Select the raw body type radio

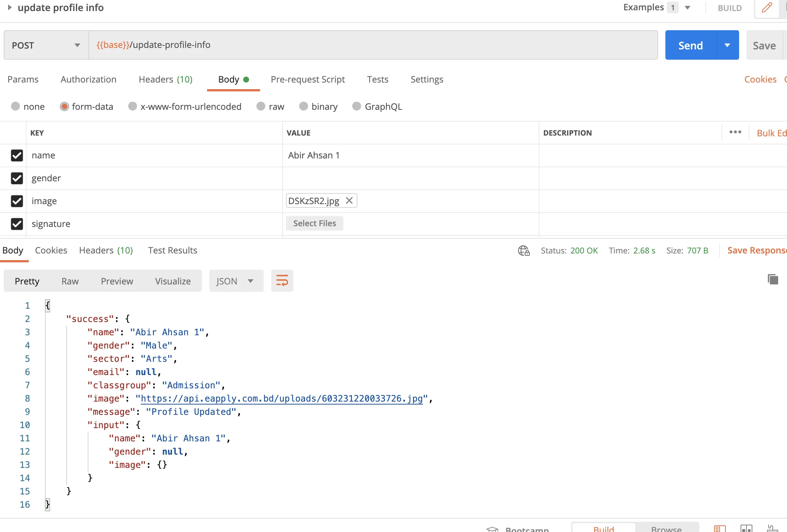[261, 106]
